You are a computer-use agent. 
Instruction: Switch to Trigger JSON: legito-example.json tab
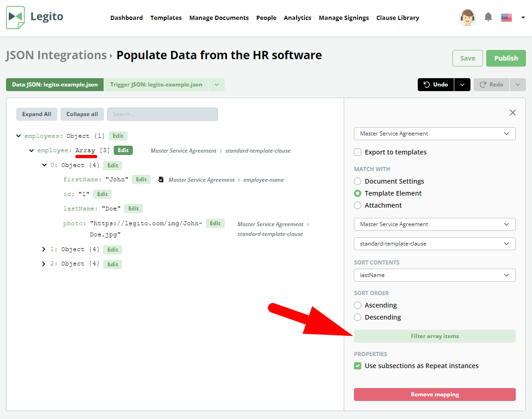[156, 85]
